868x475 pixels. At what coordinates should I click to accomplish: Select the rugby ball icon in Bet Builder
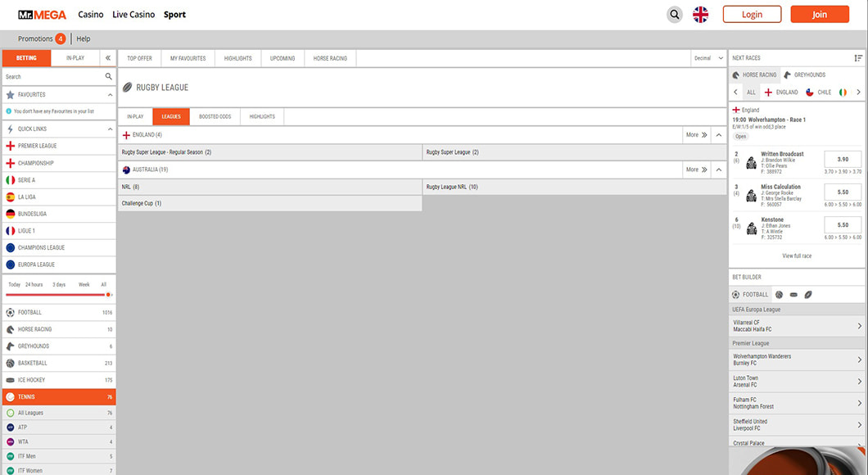[x=807, y=294]
